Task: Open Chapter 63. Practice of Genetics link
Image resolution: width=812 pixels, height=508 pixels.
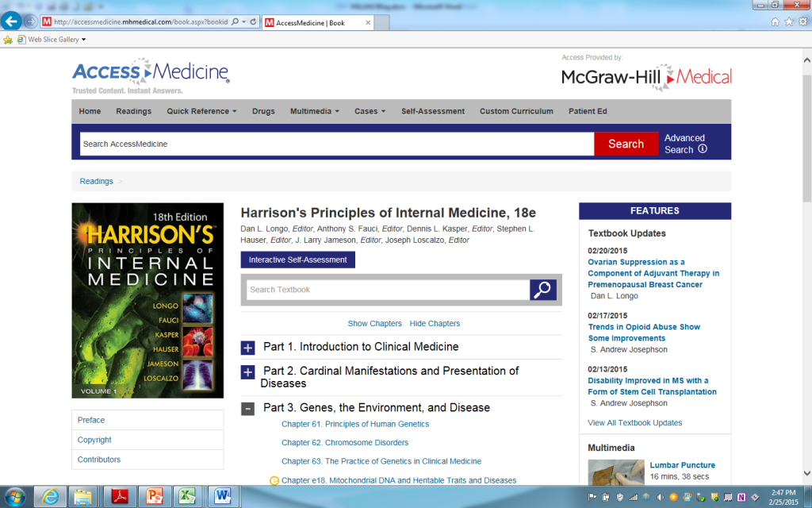Action: click(381, 461)
